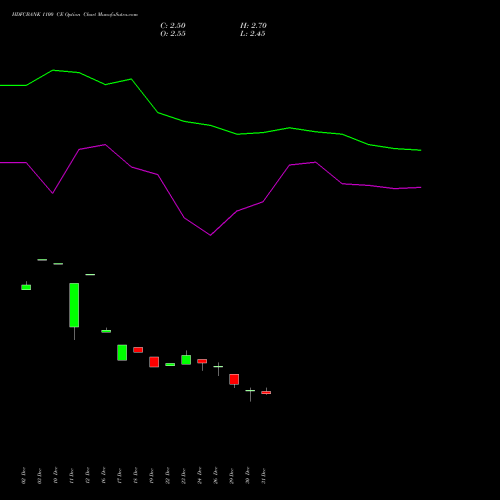Click the tall green candle for 11 Dec
Image resolution: width=500 pixels, height=500 pixels.
(74, 305)
